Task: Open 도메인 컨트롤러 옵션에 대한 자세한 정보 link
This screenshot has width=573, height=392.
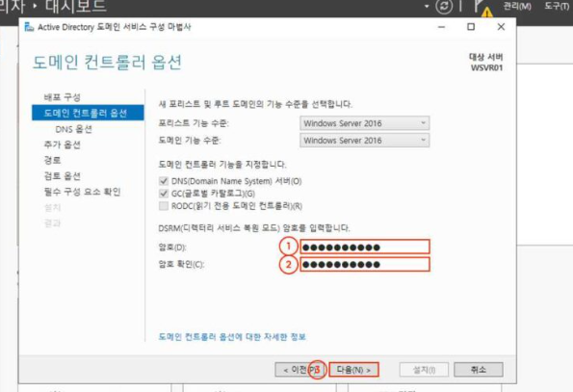Action: [232, 336]
